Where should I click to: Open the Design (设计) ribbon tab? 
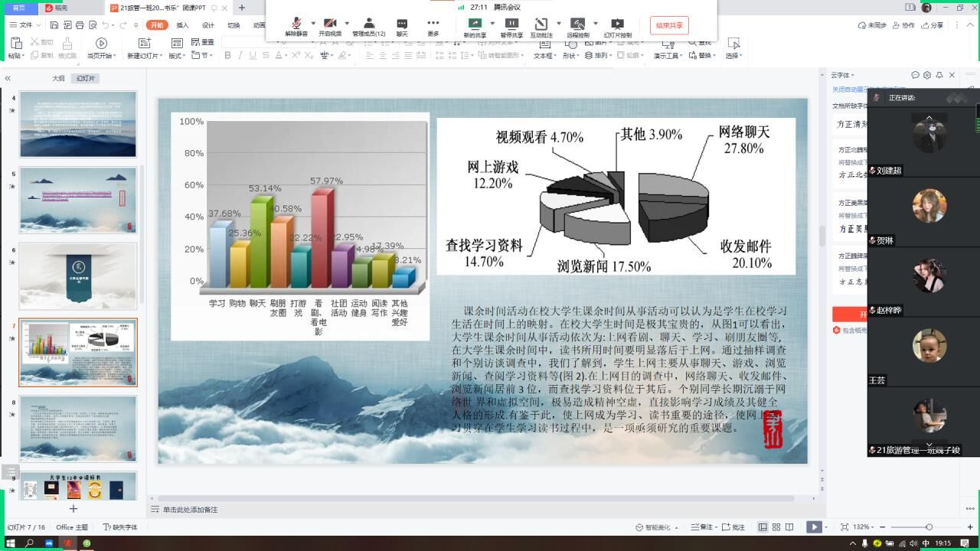pos(207,25)
